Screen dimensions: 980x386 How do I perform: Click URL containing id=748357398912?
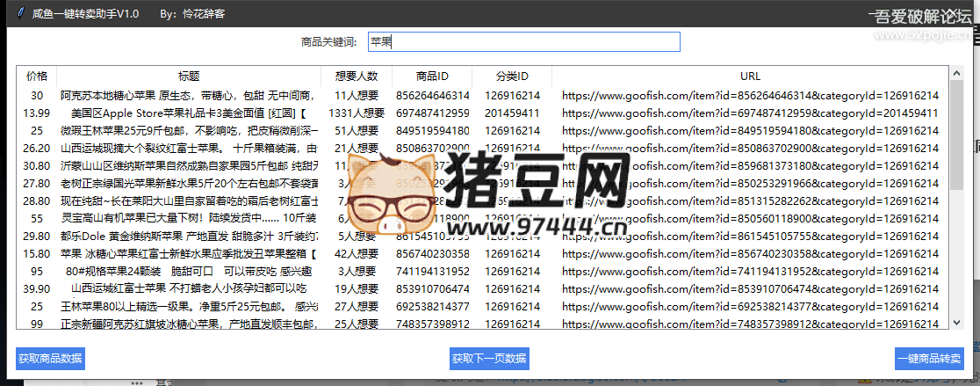tap(750, 324)
